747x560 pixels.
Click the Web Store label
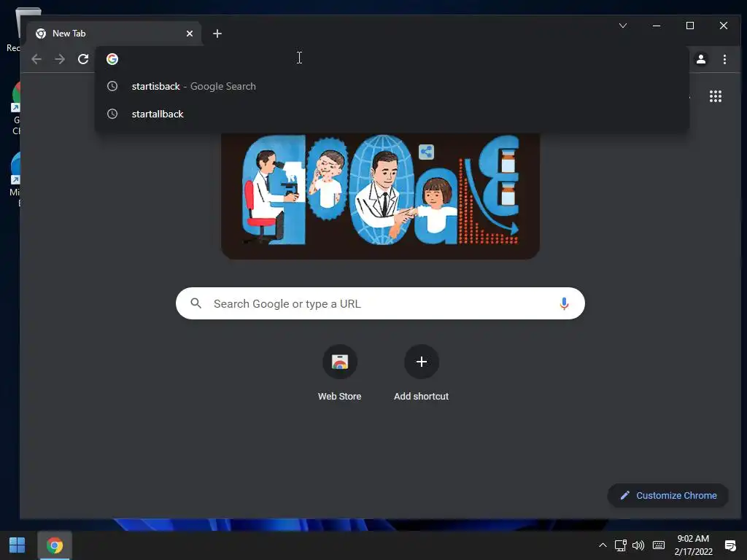340,396
